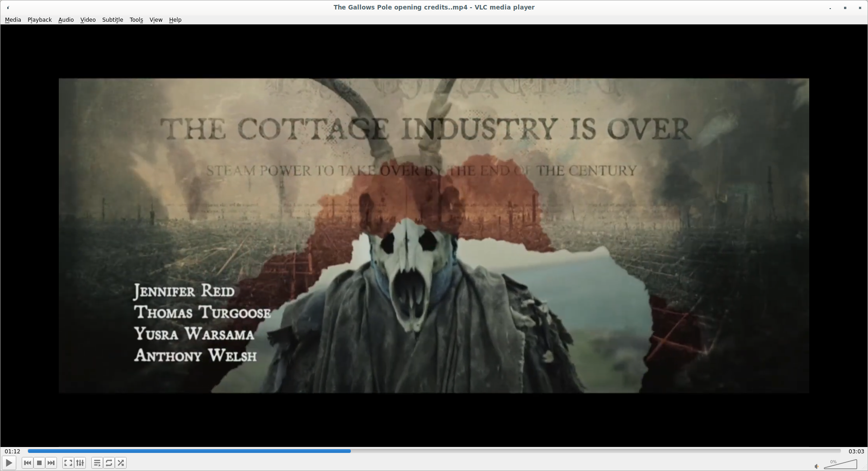Seek within the playback progress bar

coord(434,451)
